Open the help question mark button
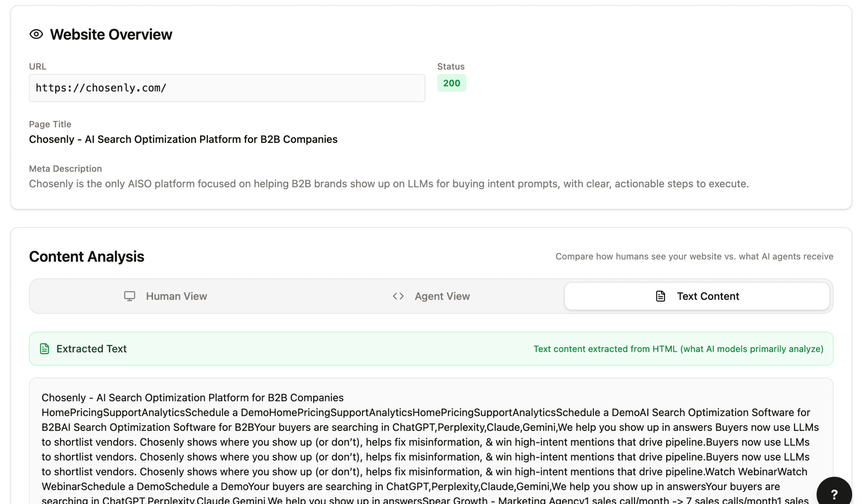The height and width of the screenshot is (504, 864). [x=834, y=494]
